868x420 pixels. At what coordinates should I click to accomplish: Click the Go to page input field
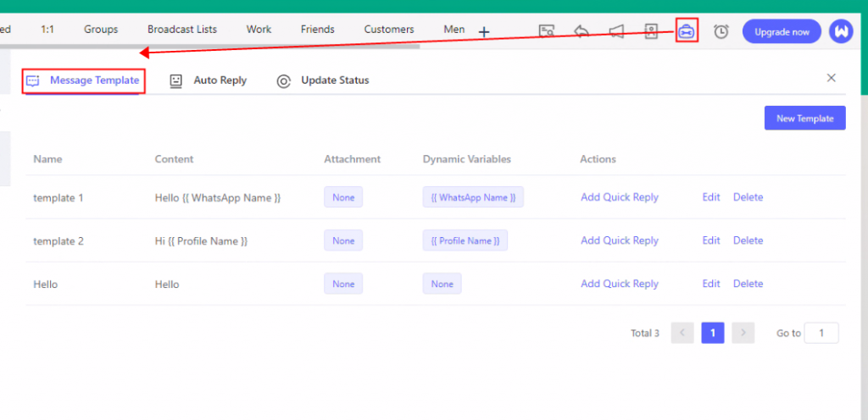[x=821, y=333]
